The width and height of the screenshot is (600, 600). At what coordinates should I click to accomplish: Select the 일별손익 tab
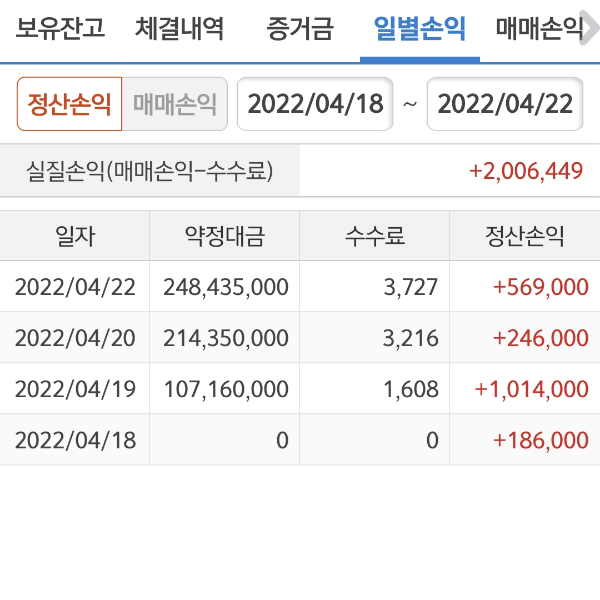[420, 28]
